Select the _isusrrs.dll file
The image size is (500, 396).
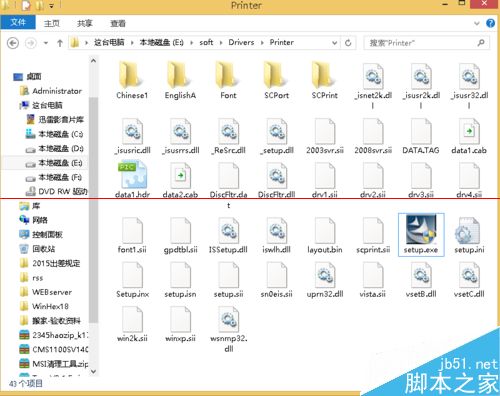pos(180,136)
